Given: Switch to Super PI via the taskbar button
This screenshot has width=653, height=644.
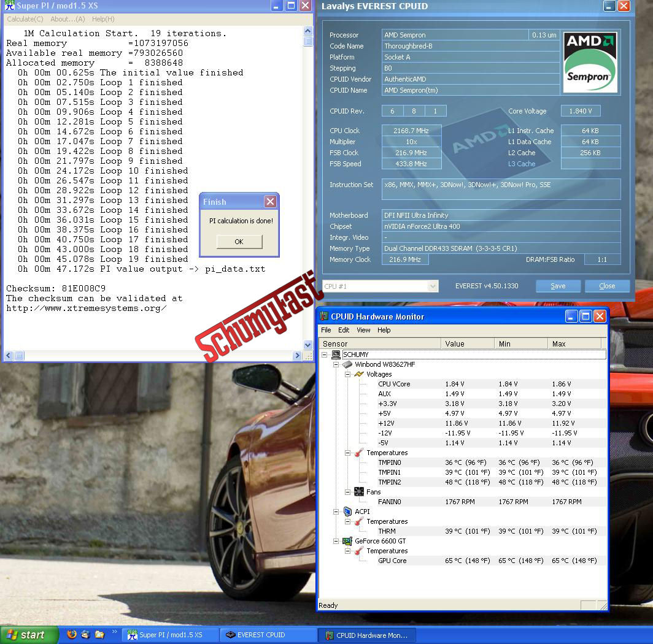Looking at the screenshot, I should pos(171,635).
